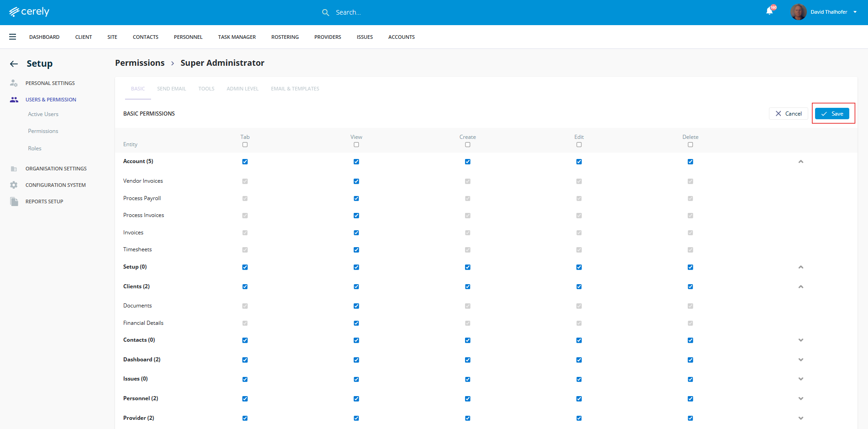Click David Thalhofer's profile avatar
Screen dimensions: 868x429
tap(798, 12)
